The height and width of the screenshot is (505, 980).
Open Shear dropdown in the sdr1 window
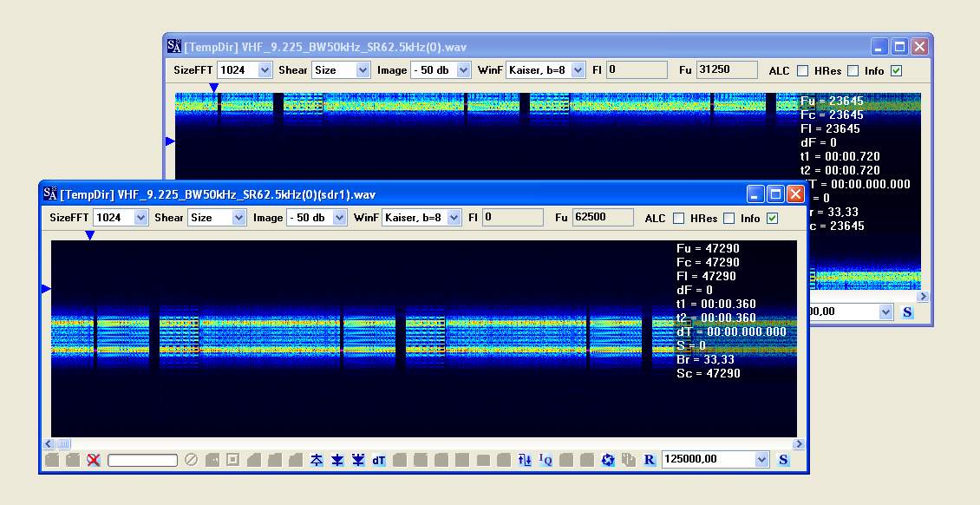(x=238, y=218)
